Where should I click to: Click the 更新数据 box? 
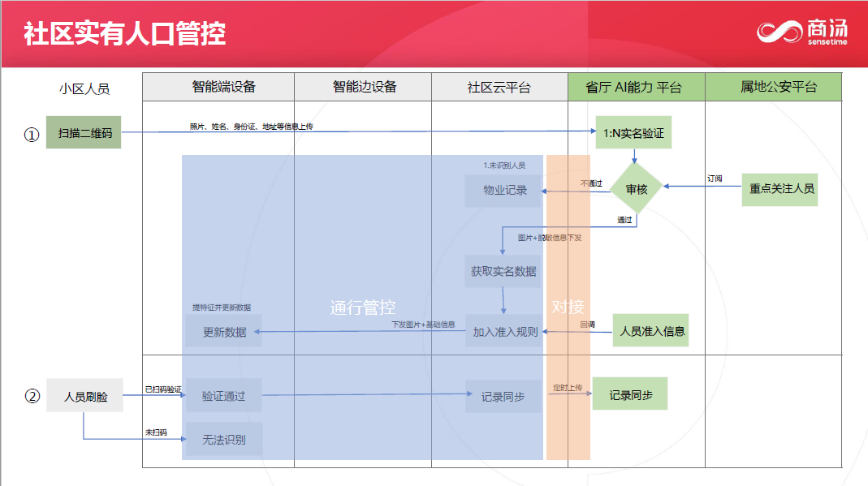(x=223, y=331)
